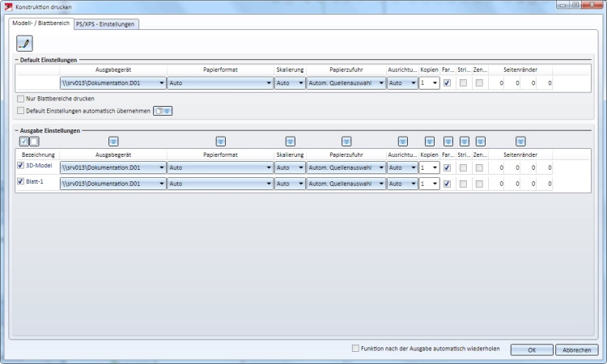Apply default Papierzufuhr to all rows arrow icon
This screenshot has height=364, width=607.
point(346,142)
